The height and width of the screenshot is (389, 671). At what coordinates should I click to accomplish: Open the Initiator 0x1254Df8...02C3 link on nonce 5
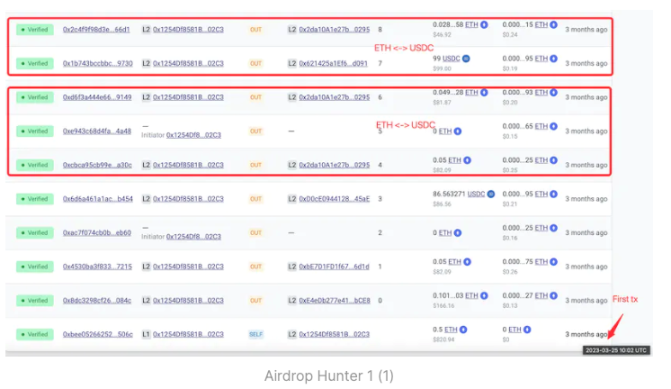coord(193,135)
